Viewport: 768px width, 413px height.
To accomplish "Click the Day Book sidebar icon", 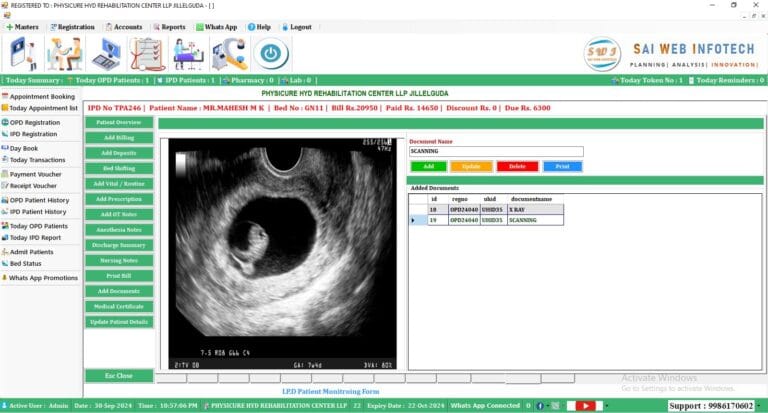I will pyautogui.click(x=5, y=148).
